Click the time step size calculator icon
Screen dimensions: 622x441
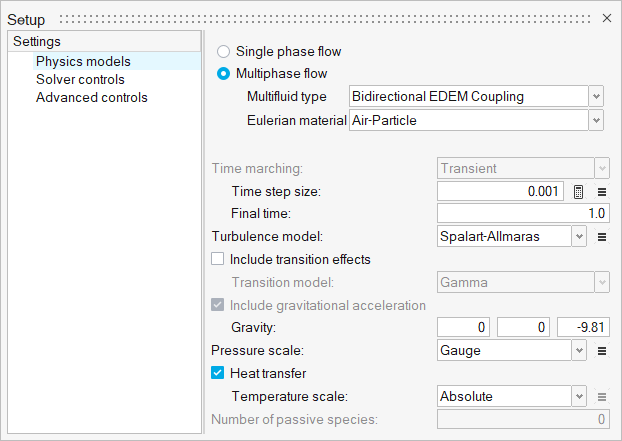579,191
